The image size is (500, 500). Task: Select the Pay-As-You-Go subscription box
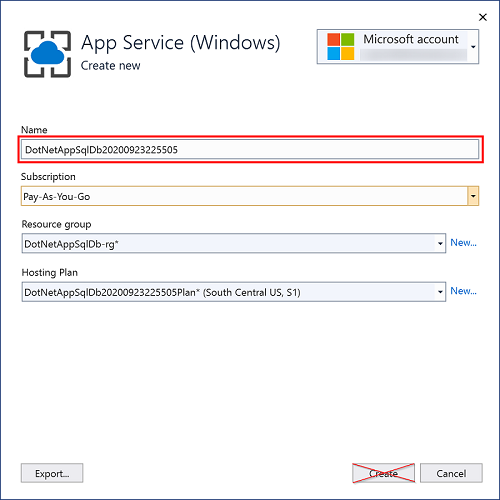coord(250,196)
